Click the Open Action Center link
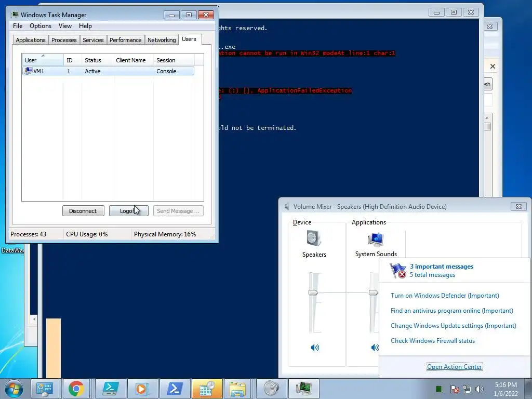 454,367
